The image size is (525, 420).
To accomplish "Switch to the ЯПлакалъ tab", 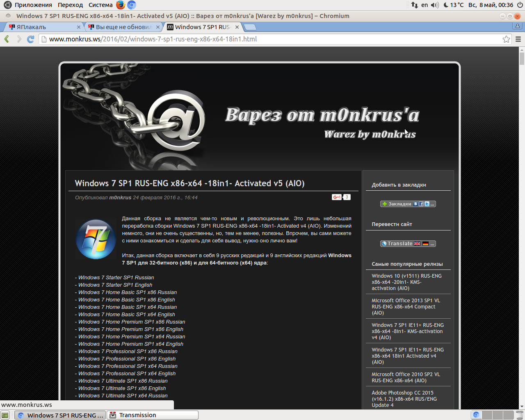I will click(43, 27).
